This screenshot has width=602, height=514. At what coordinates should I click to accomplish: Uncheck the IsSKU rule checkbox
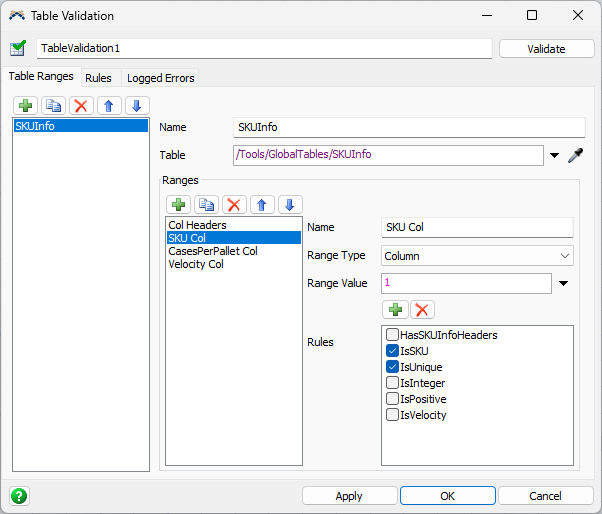point(393,351)
